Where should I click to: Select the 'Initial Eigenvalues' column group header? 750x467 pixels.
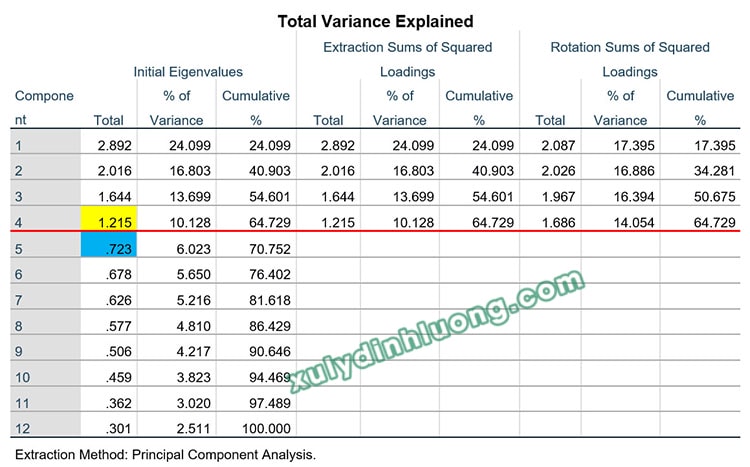click(x=188, y=72)
